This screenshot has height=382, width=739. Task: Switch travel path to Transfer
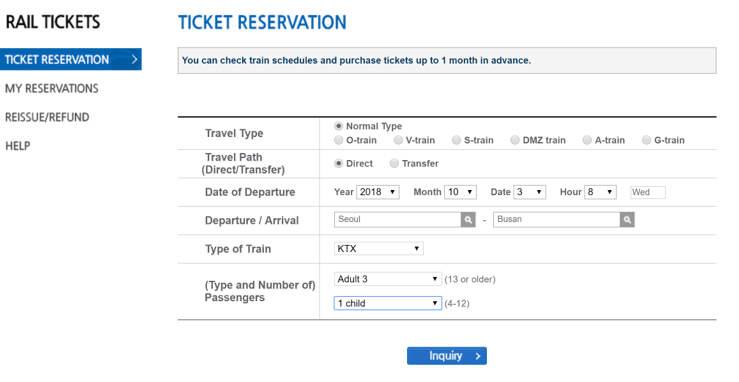click(x=394, y=163)
